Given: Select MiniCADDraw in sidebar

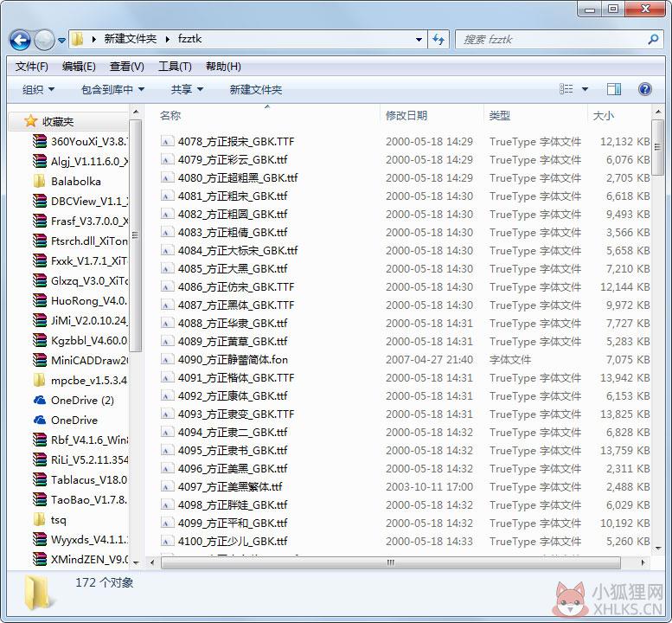Looking at the screenshot, I should pyautogui.click(x=89, y=360).
